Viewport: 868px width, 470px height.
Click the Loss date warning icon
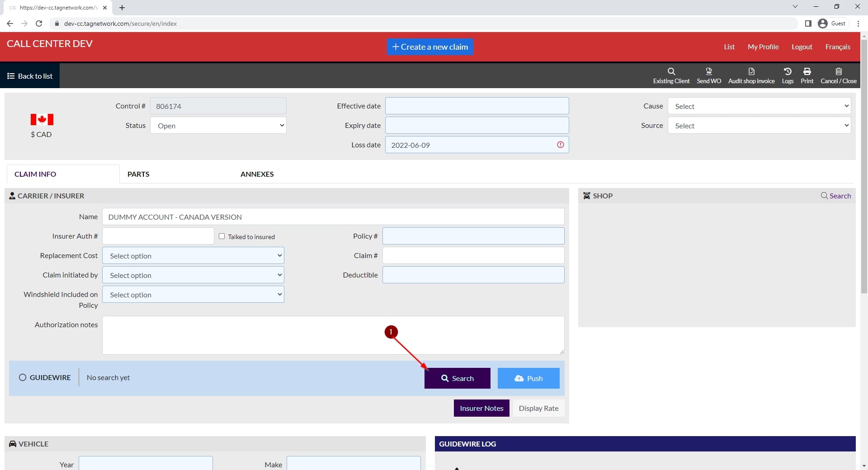tap(561, 145)
